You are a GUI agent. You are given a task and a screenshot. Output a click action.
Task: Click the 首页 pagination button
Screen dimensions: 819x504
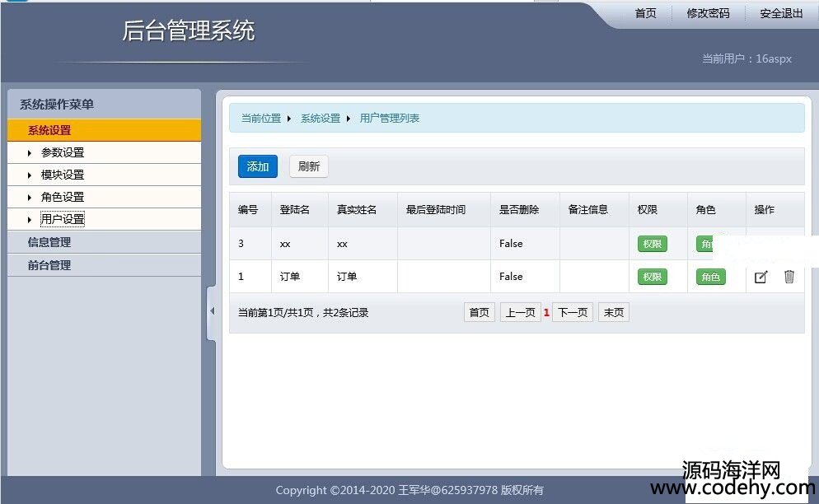coord(479,312)
